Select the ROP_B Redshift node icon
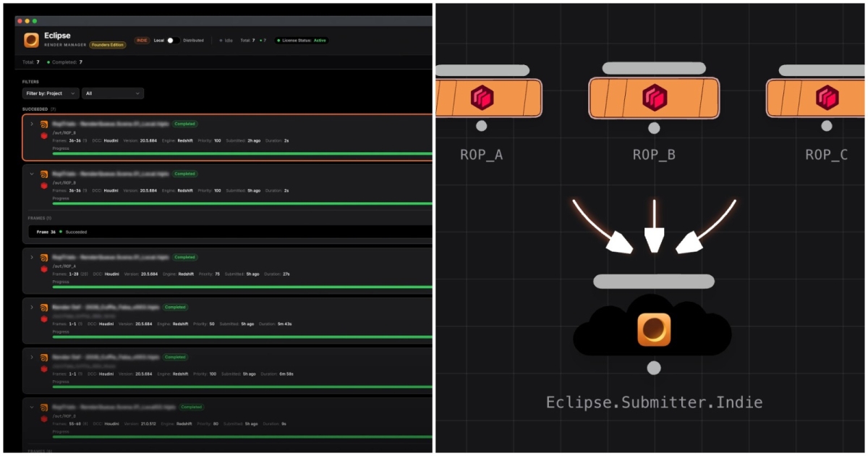The width and height of the screenshot is (868, 456). click(x=653, y=98)
